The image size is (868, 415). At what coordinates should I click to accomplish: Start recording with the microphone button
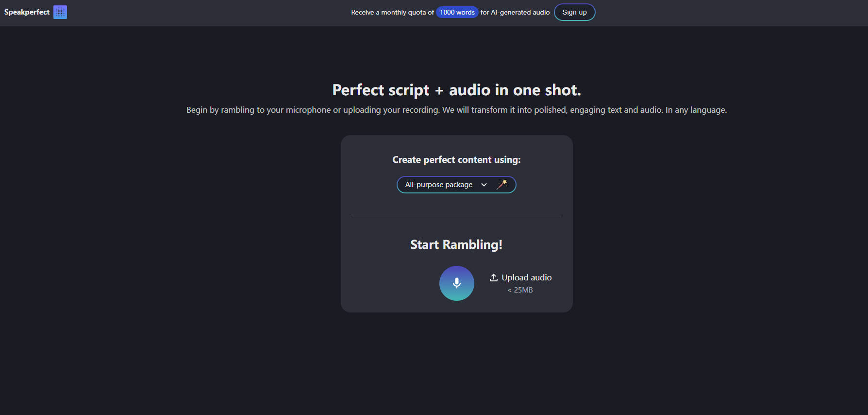pyautogui.click(x=456, y=283)
